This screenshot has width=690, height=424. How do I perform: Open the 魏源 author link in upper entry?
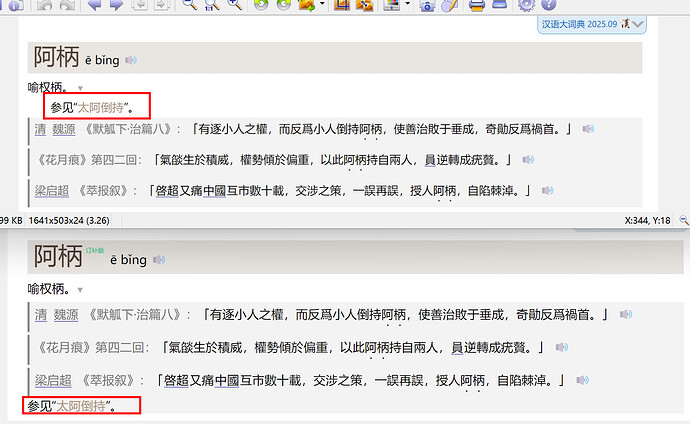[x=64, y=129]
